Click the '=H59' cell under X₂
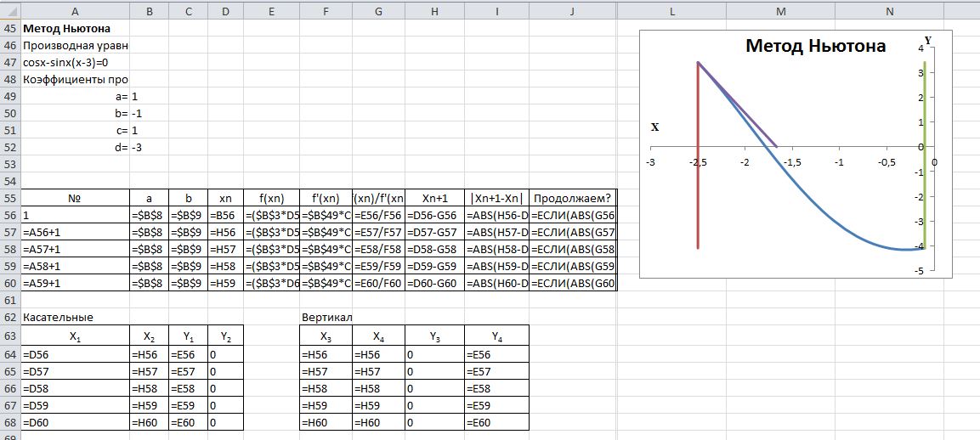 (149, 405)
